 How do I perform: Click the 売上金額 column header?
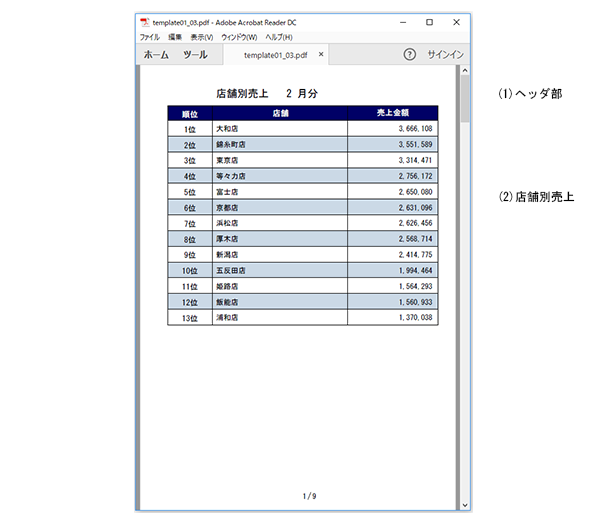tap(393, 113)
